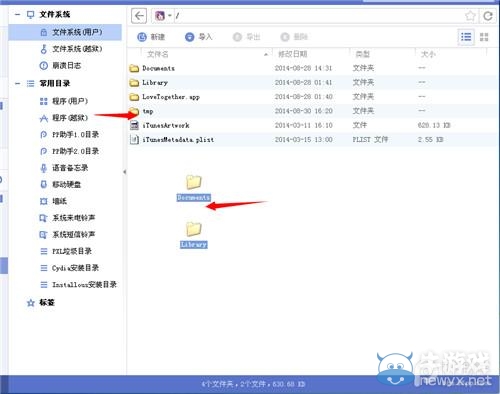The height and width of the screenshot is (394, 500).
Task: Refresh the file list
Action: (x=488, y=16)
